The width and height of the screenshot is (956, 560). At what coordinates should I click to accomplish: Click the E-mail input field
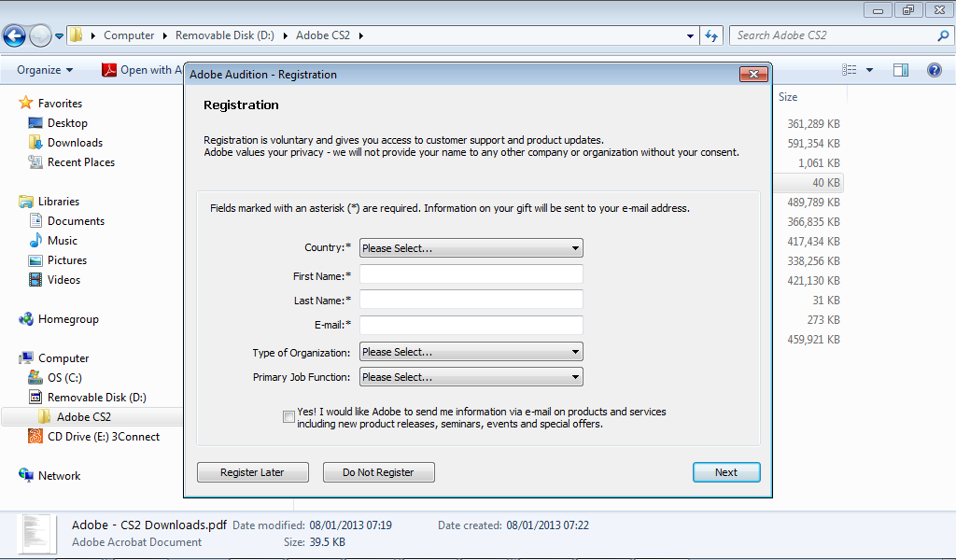[471, 325]
